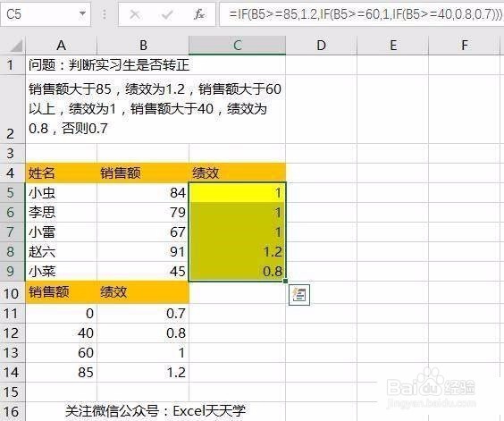Select row 15 header

[13, 392]
